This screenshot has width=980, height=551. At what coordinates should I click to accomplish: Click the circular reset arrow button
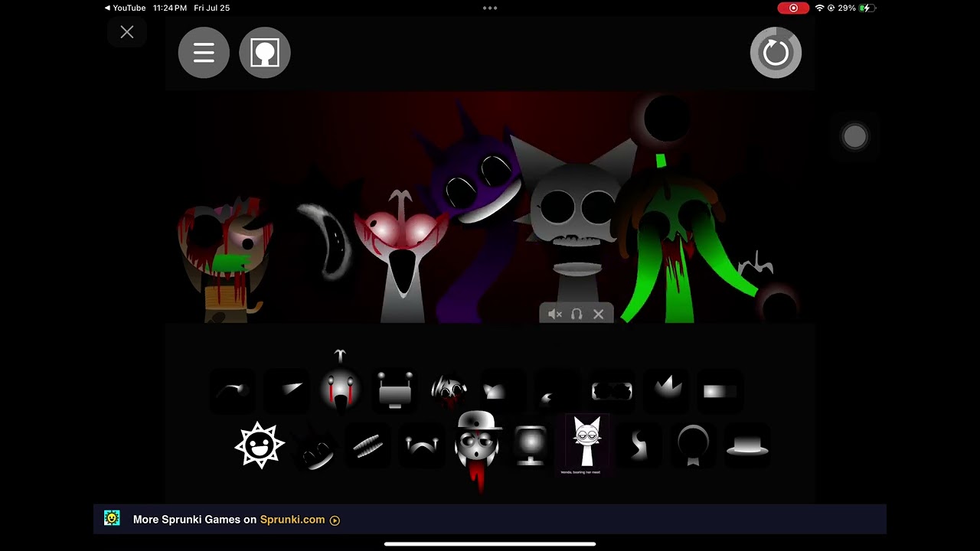pyautogui.click(x=776, y=53)
